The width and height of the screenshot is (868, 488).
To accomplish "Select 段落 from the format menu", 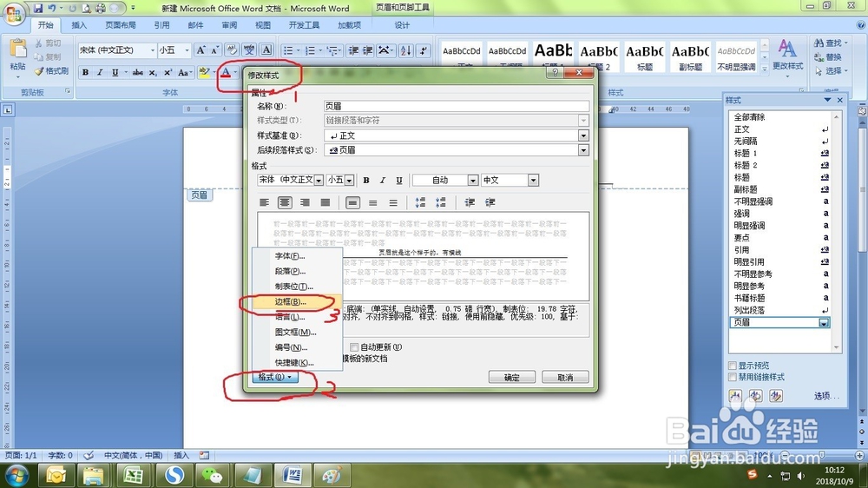I will 297,272.
